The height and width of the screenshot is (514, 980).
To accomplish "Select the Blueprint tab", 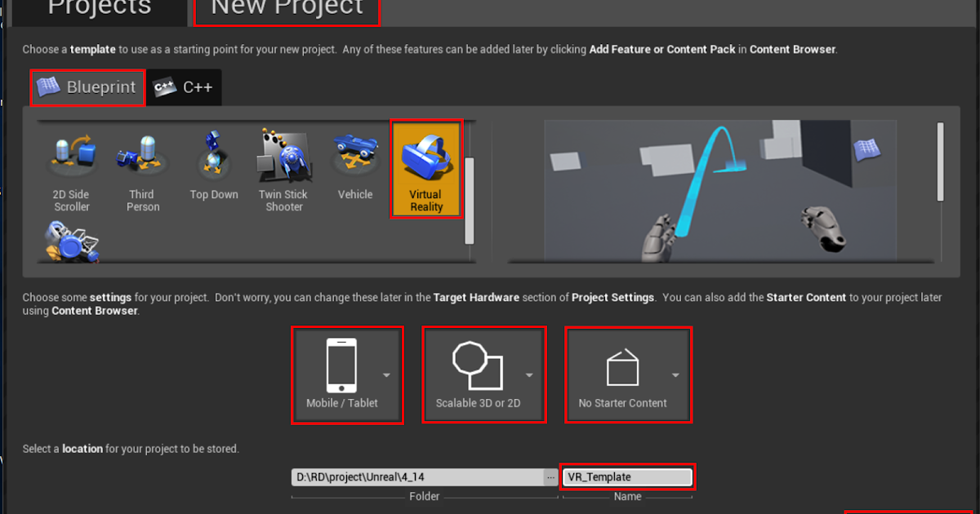I will click(87, 87).
